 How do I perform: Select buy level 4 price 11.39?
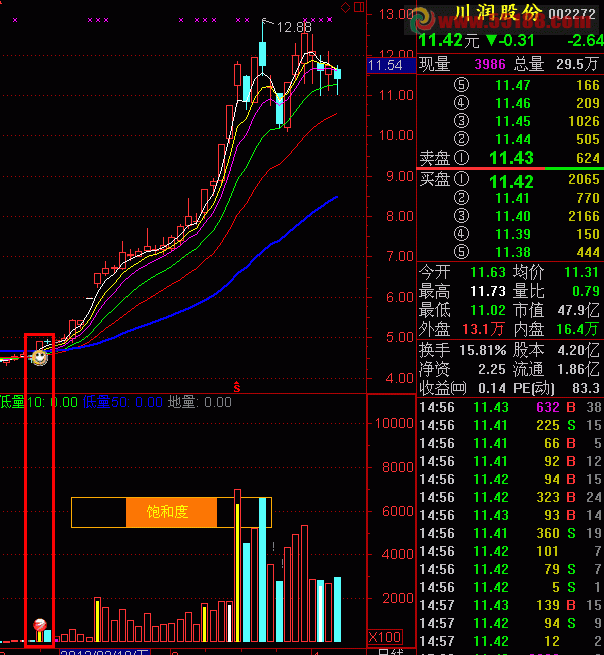pyautogui.click(x=513, y=234)
